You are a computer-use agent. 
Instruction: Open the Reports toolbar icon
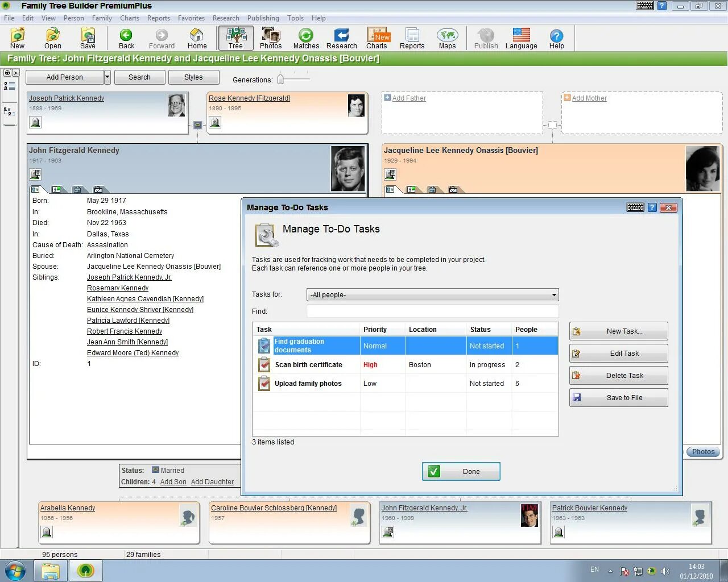[412, 38]
